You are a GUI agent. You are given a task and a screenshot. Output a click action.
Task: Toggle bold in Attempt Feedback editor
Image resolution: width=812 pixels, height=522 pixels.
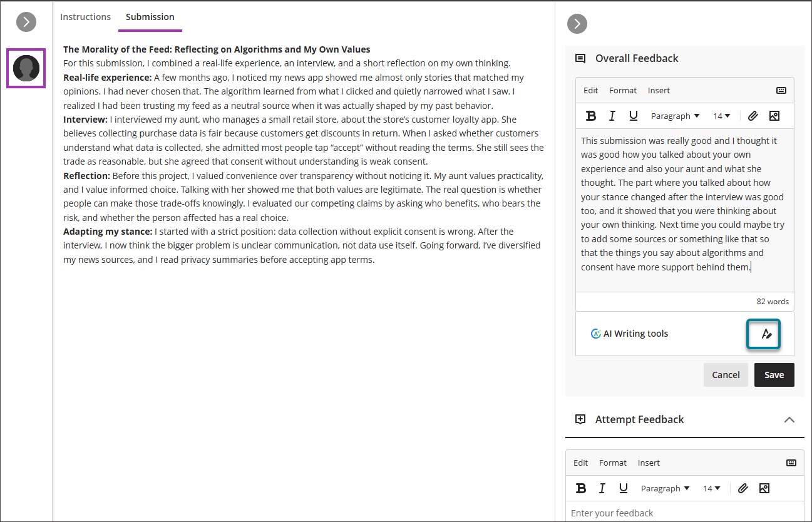point(581,488)
